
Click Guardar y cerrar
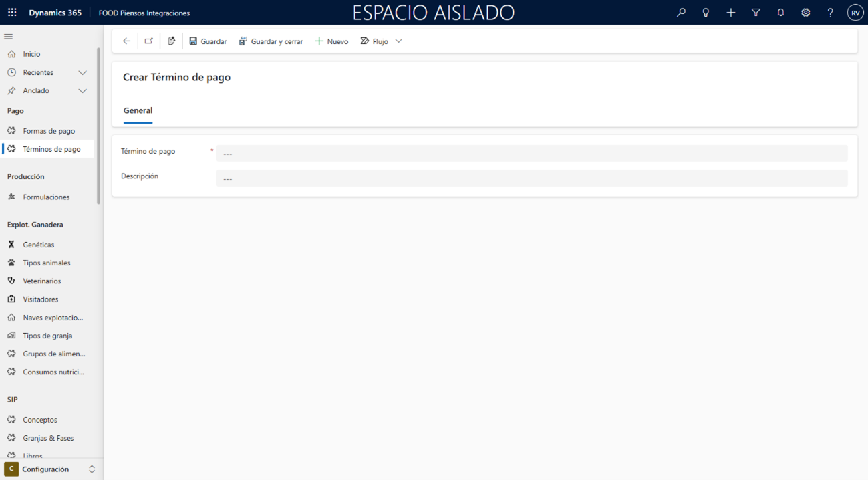[271, 41]
